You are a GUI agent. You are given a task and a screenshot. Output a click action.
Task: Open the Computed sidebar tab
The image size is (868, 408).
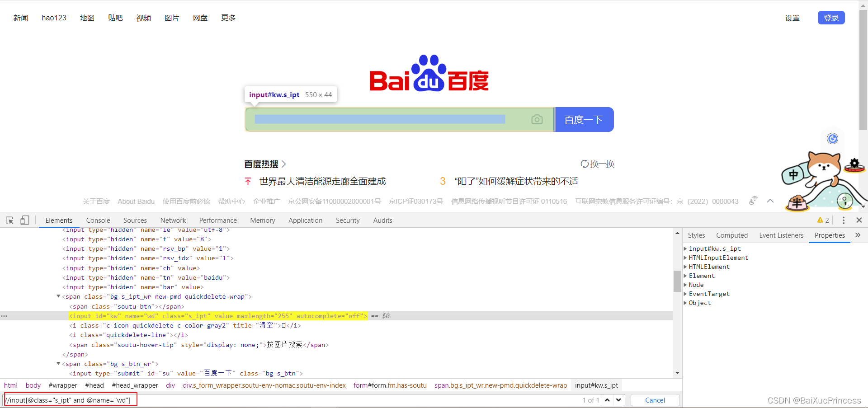pos(732,235)
